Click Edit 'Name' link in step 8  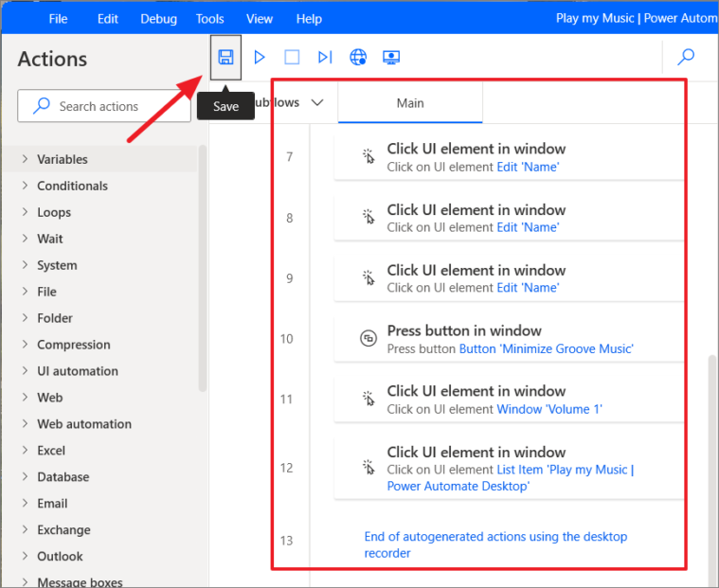click(x=529, y=227)
